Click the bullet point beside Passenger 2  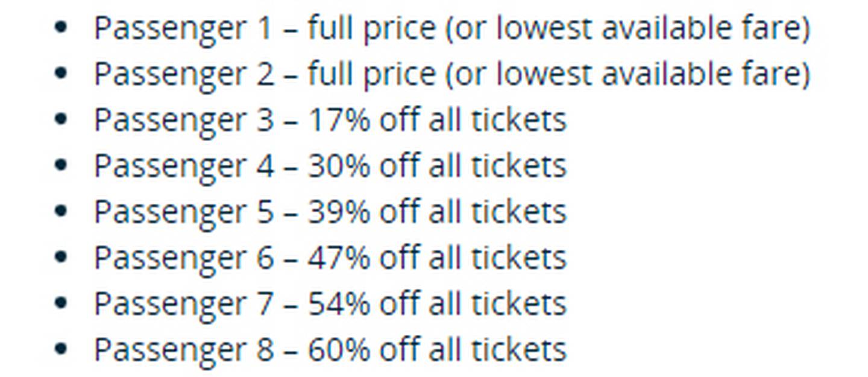click(x=60, y=74)
